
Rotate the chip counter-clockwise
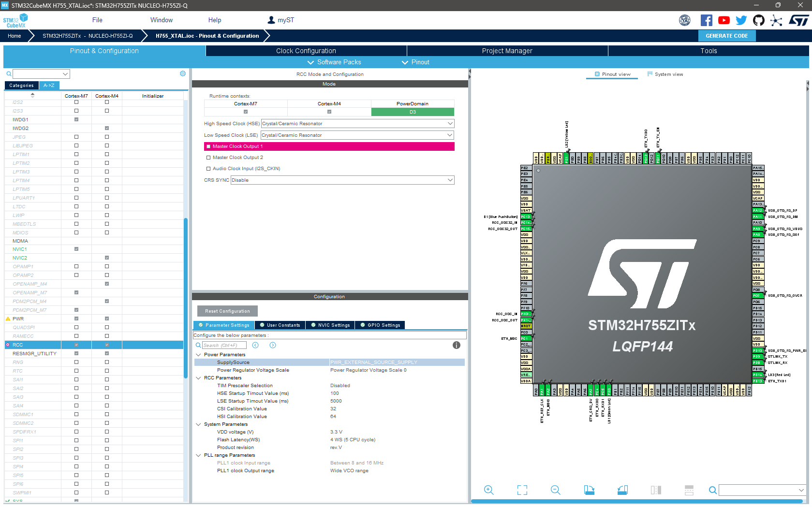pyautogui.click(x=622, y=490)
